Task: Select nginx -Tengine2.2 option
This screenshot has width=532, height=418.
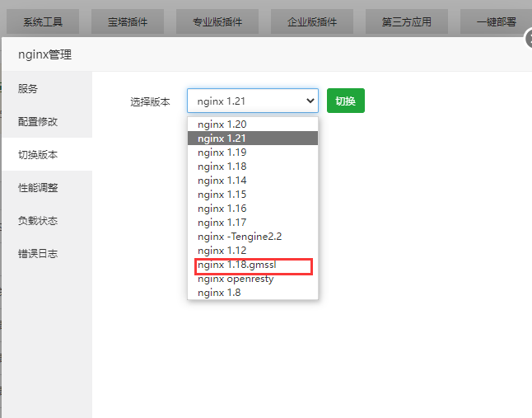Action: click(x=253, y=237)
